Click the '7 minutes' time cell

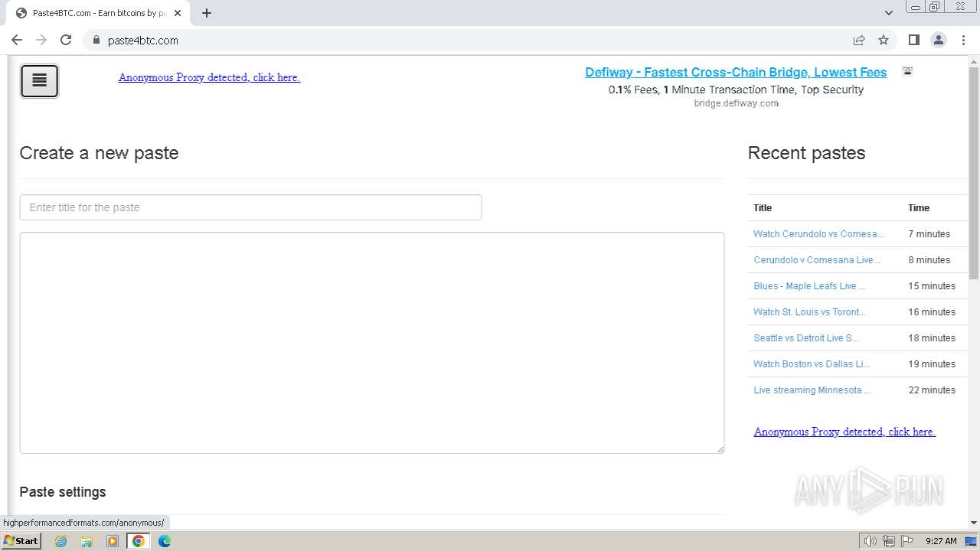pos(929,234)
